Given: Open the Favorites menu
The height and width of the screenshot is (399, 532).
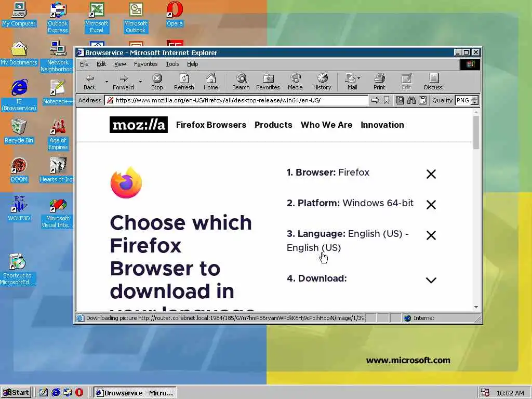Looking at the screenshot, I should click(x=145, y=64).
